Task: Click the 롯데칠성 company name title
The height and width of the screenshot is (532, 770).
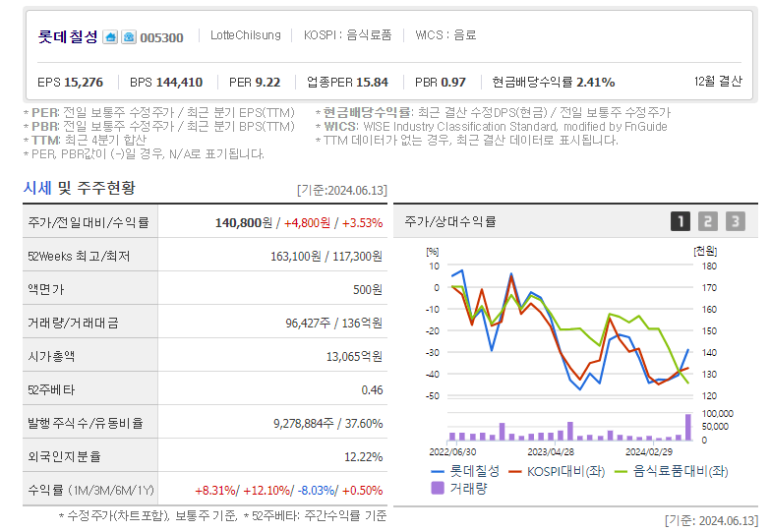Action: pos(68,36)
